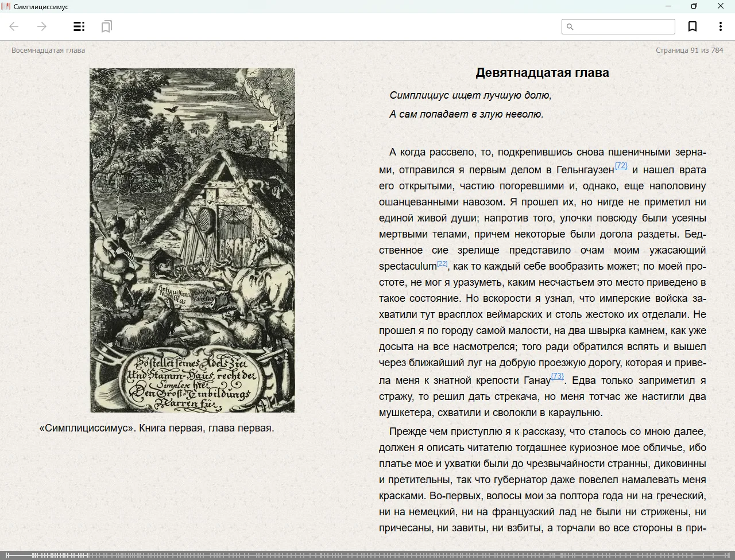Bookmark the current page
This screenshot has width=735, height=560.
tap(693, 26)
